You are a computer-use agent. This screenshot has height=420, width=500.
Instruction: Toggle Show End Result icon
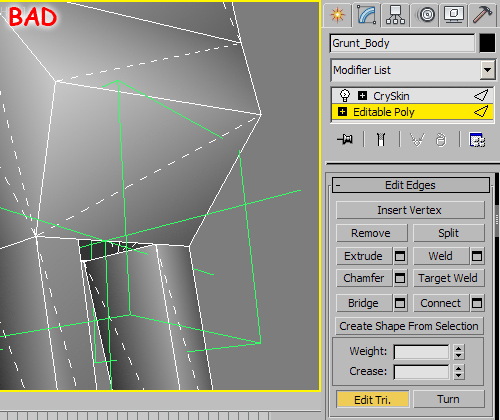click(x=381, y=139)
